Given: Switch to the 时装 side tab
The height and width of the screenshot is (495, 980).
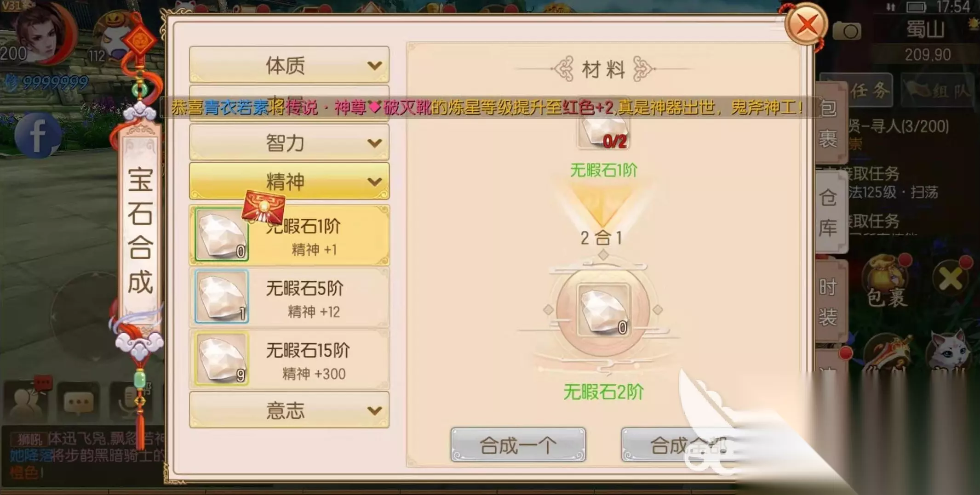Looking at the screenshot, I should point(829,301).
